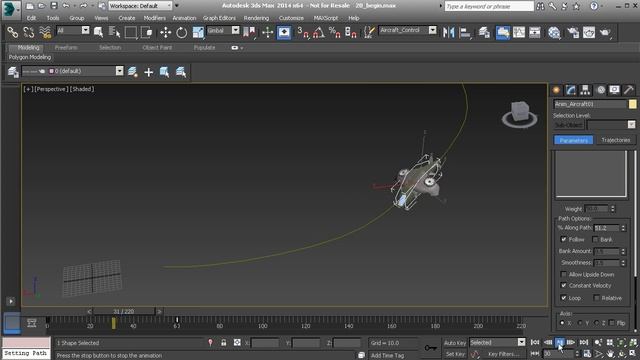Toggle the Angle Snap icon
The image size is (640, 360).
(x=319, y=32)
